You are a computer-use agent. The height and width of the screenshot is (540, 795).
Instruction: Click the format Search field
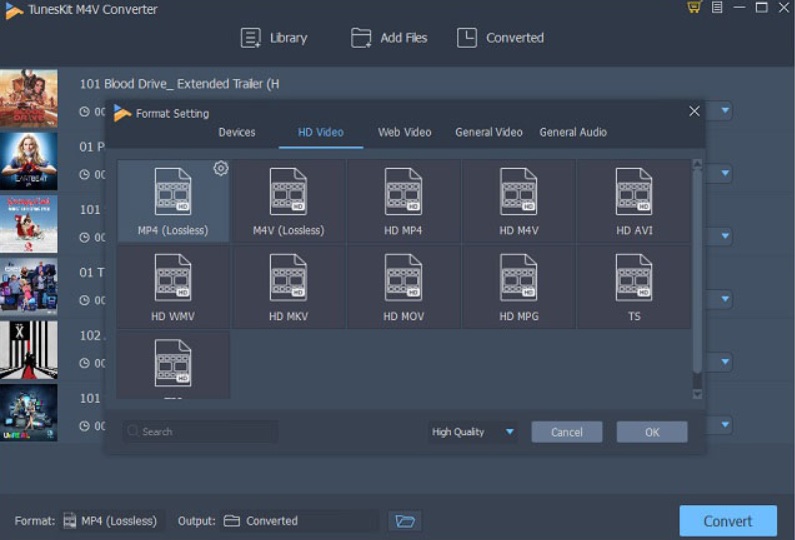pos(200,431)
